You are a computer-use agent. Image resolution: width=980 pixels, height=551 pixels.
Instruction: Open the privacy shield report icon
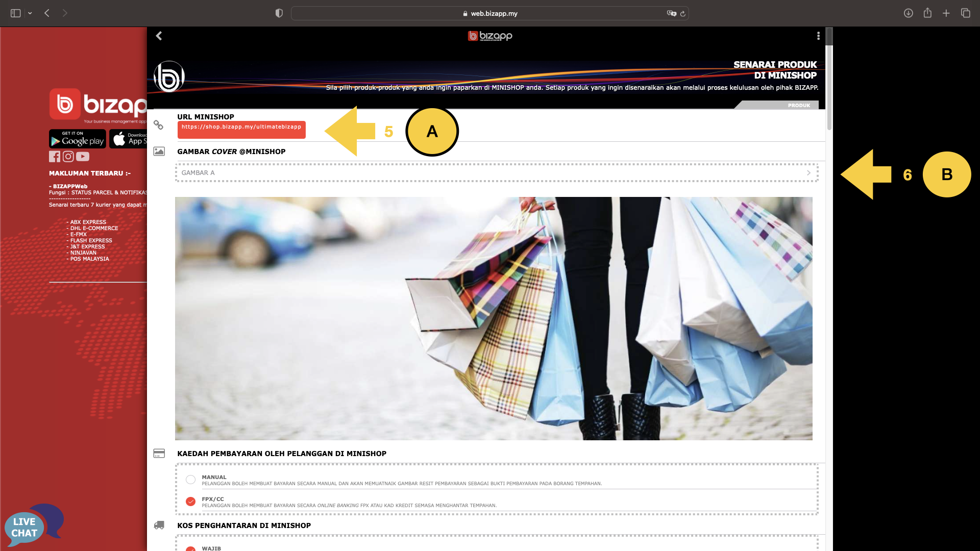pyautogui.click(x=279, y=13)
